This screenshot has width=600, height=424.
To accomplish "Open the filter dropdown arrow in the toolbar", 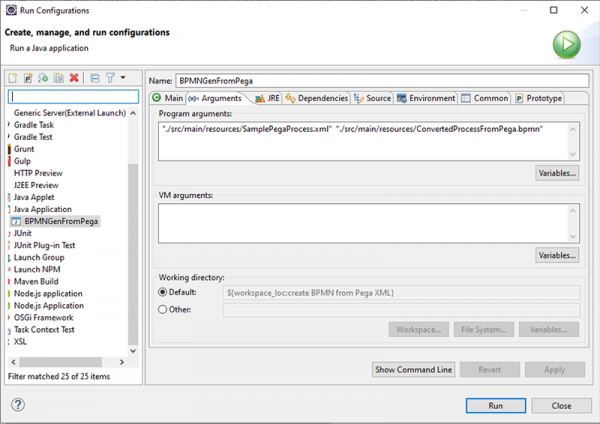I will [x=123, y=78].
